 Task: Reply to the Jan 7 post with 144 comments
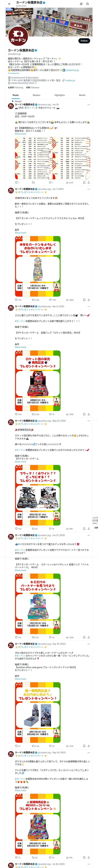(x=18, y=300)
